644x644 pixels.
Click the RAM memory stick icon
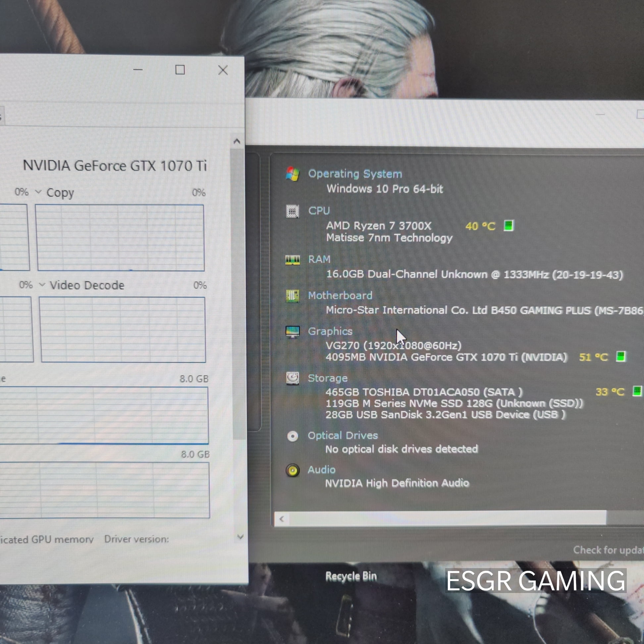292,259
